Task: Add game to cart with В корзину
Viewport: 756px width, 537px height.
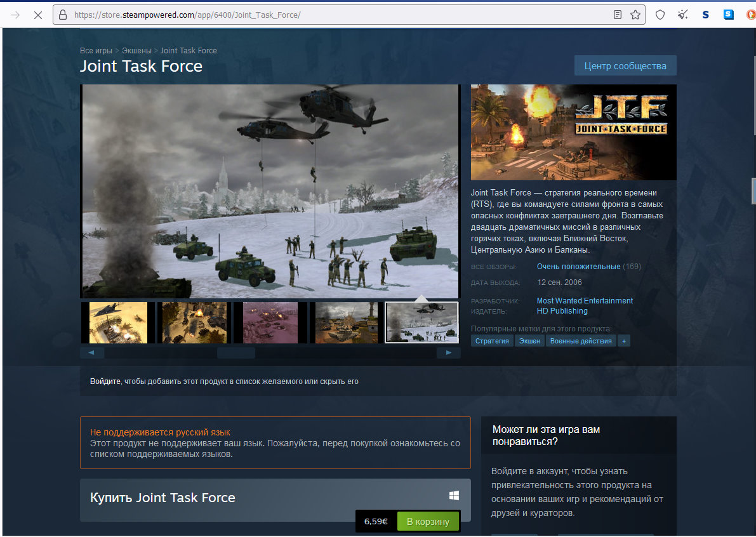Action: [x=428, y=522]
